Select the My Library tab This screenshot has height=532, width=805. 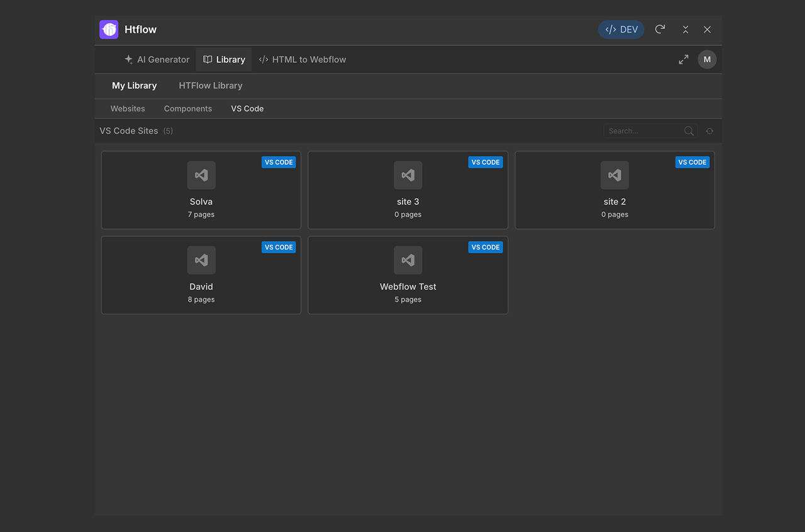(x=135, y=86)
